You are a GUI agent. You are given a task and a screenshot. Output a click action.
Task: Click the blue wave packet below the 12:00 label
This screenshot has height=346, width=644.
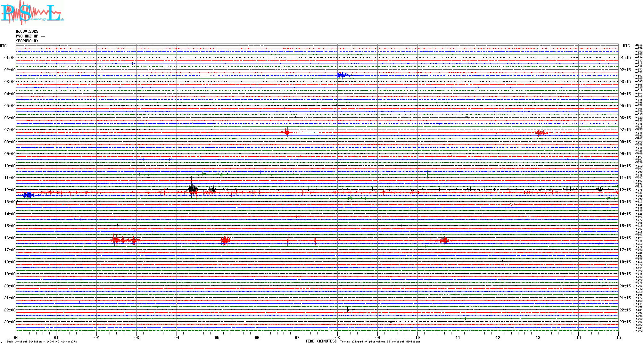[27, 195]
